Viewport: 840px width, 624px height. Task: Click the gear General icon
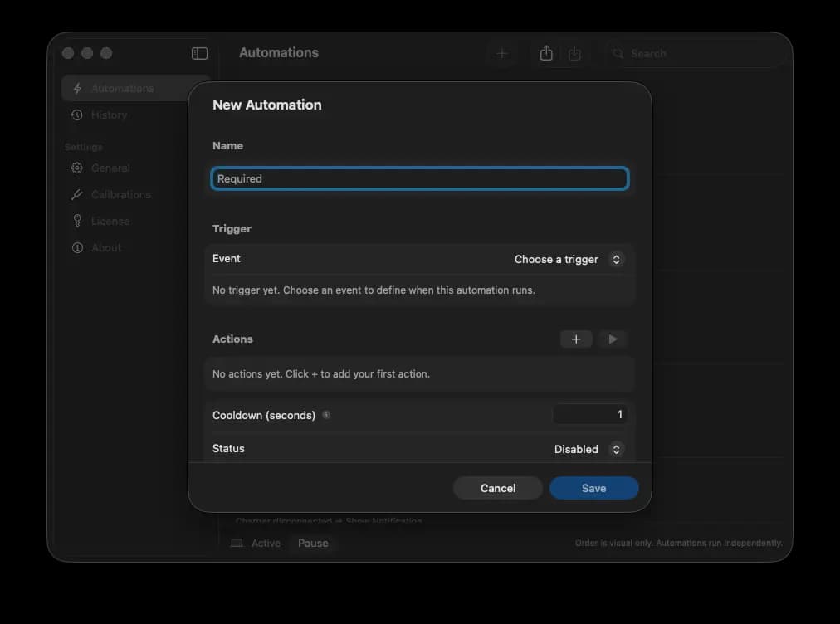click(x=77, y=168)
